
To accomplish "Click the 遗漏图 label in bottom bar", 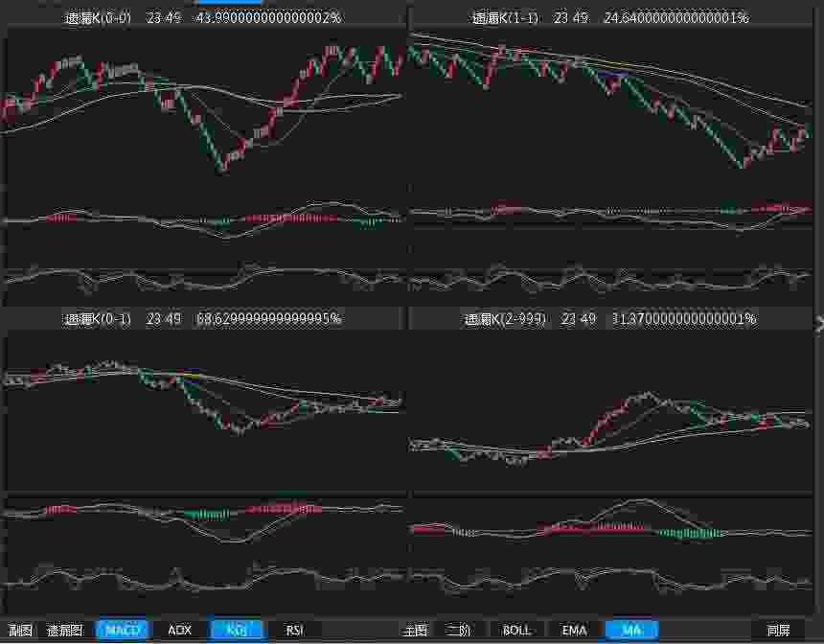I will [x=65, y=630].
